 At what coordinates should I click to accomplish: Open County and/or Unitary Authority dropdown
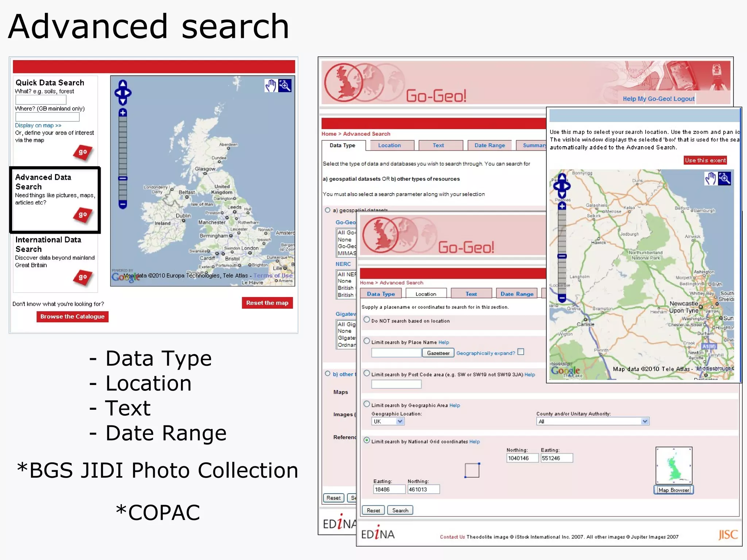[x=593, y=421]
